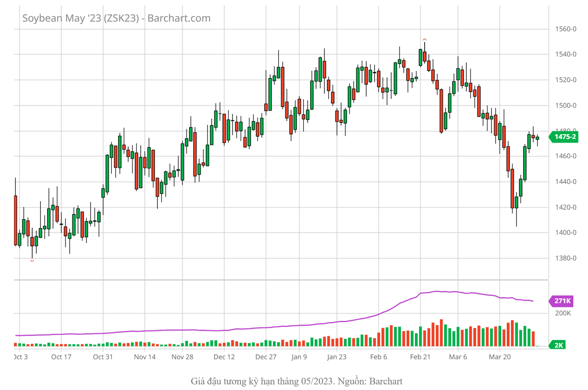
Task: Click the green 1475-2 current price label
Action: point(564,137)
